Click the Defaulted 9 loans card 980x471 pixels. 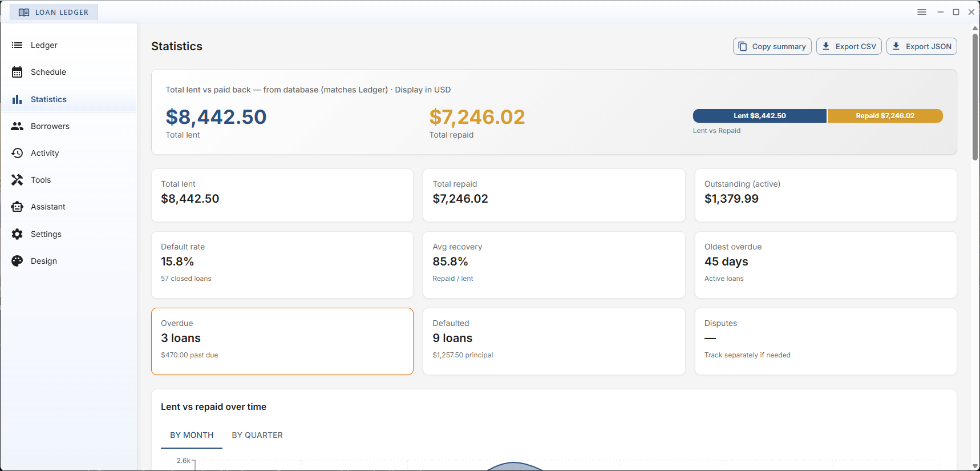click(553, 341)
